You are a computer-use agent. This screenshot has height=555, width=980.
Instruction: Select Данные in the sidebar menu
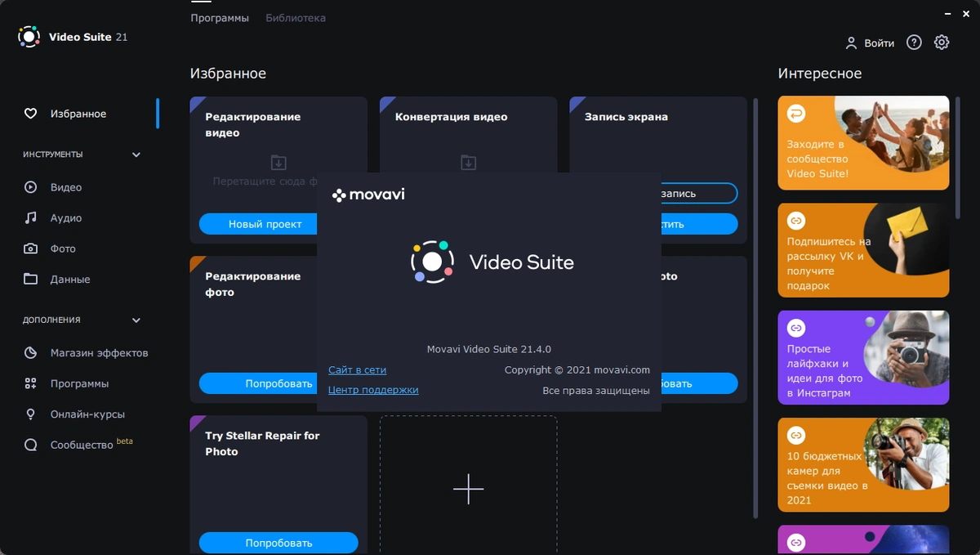click(70, 280)
